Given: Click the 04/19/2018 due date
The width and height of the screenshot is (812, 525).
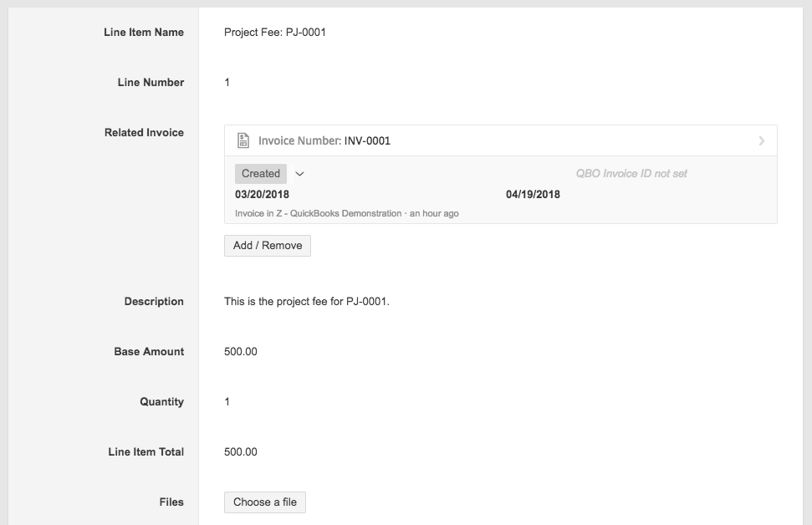Looking at the screenshot, I should pos(533,195).
